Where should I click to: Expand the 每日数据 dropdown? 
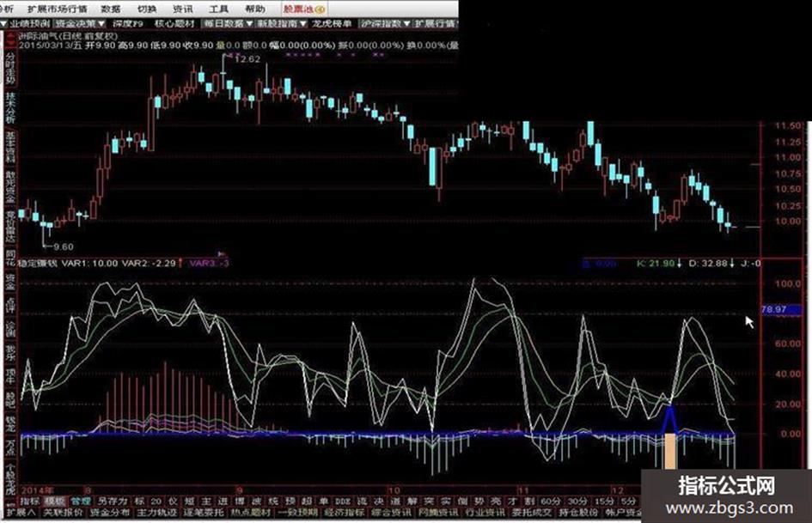tap(228, 23)
